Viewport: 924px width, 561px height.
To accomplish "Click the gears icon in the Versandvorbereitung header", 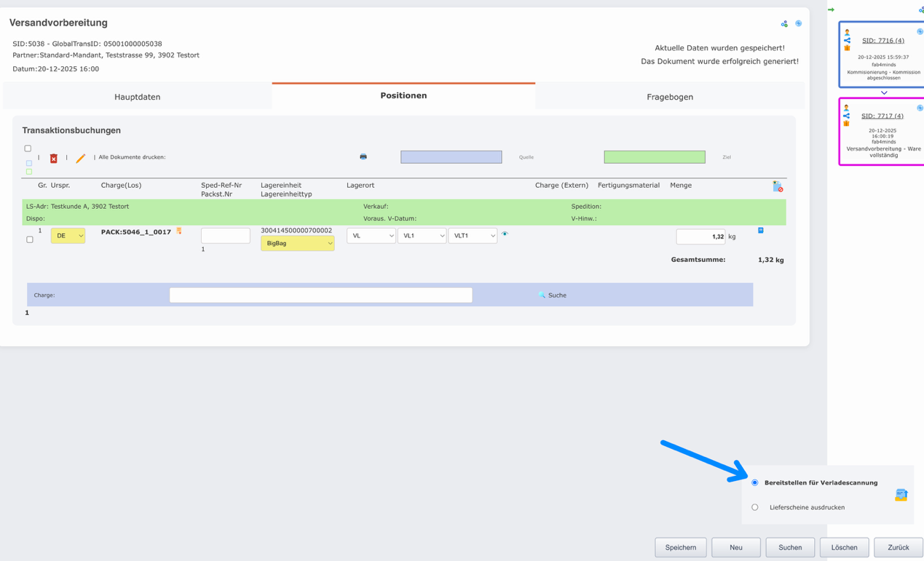I will point(784,24).
